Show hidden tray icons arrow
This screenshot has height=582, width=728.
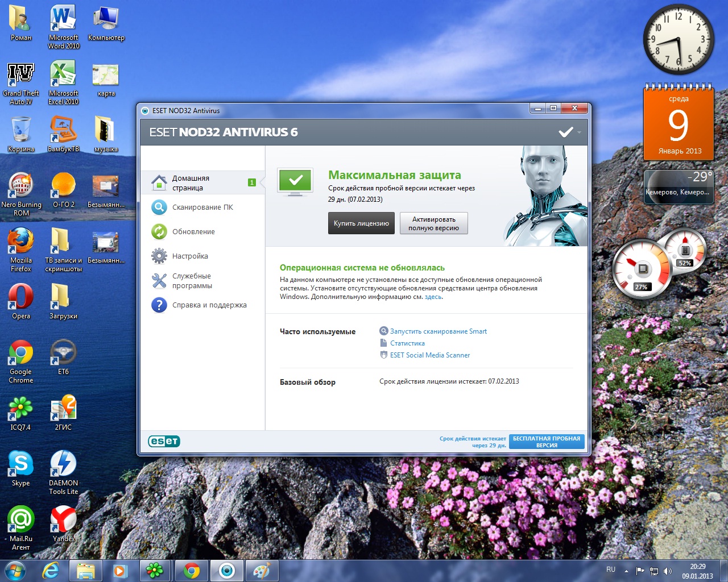(626, 571)
